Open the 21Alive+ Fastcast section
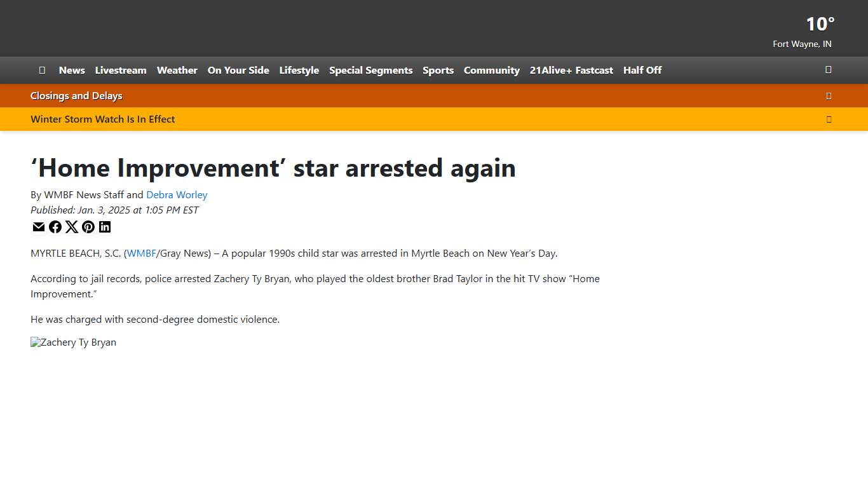Screen dimensions: 868x488 [571, 71]
